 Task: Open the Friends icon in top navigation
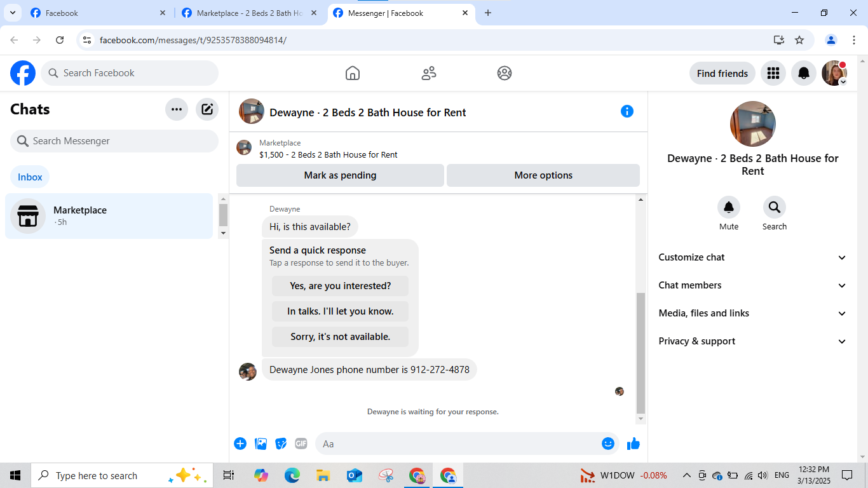(x=429, y=73)
